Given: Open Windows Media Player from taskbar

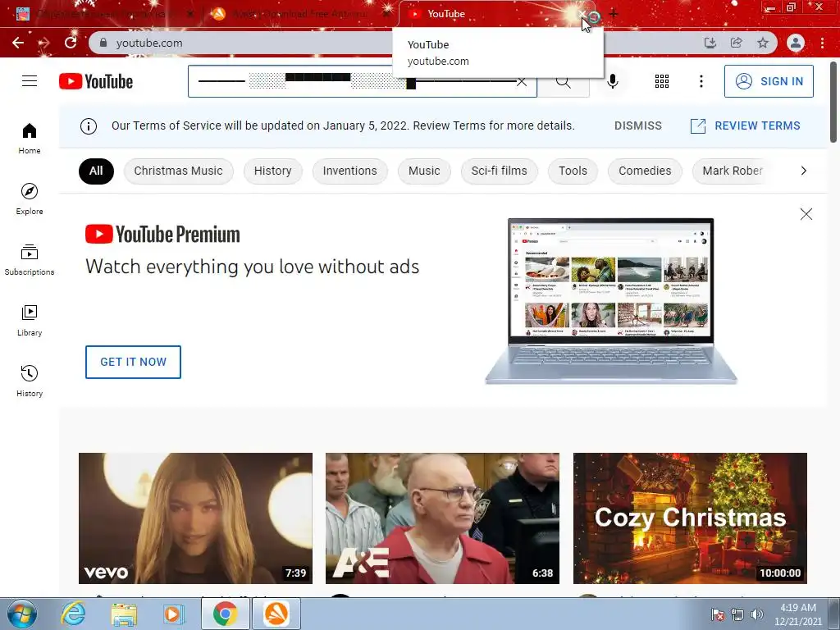Looking at the screenshot, I should click(174, 614).
